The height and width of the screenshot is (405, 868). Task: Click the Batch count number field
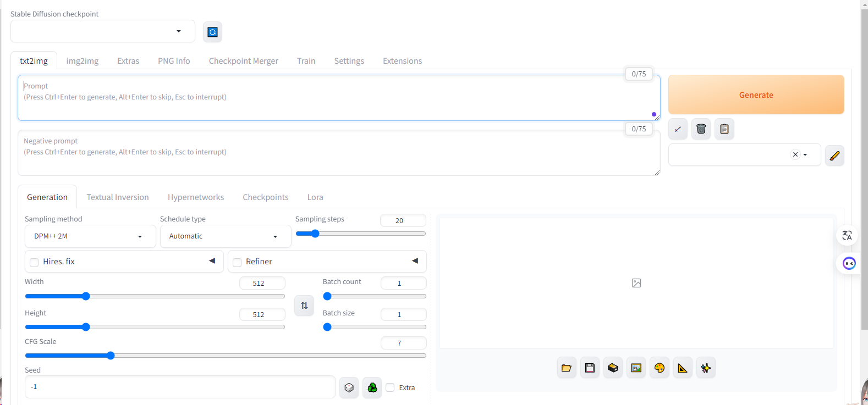(403, 283)
